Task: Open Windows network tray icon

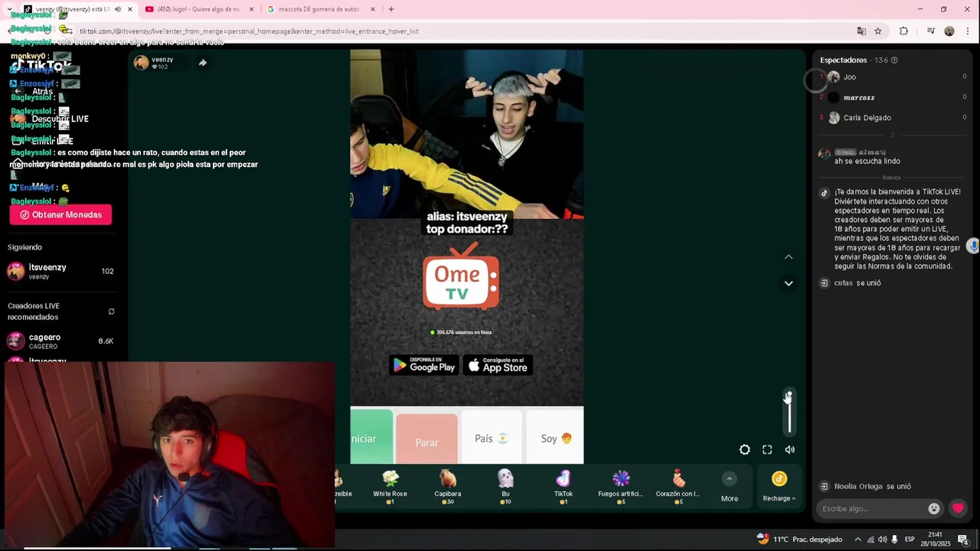Action: [x=871, y=540]
